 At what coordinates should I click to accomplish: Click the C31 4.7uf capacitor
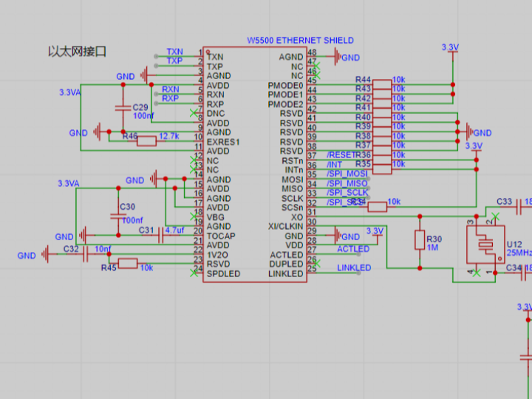pos(160,231)
